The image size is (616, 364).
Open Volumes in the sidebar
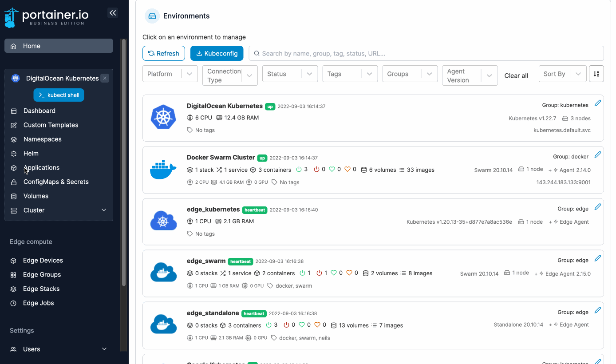36,196
